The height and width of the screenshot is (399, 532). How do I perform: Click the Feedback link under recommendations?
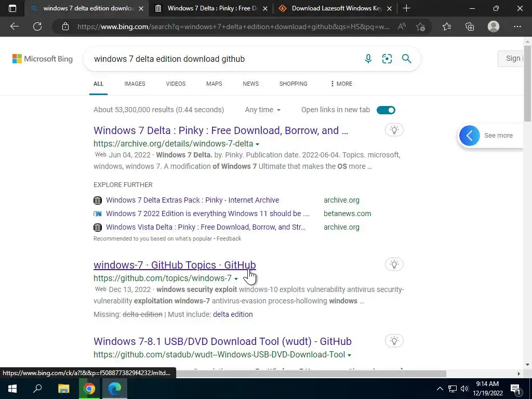[x=229, y=238]
